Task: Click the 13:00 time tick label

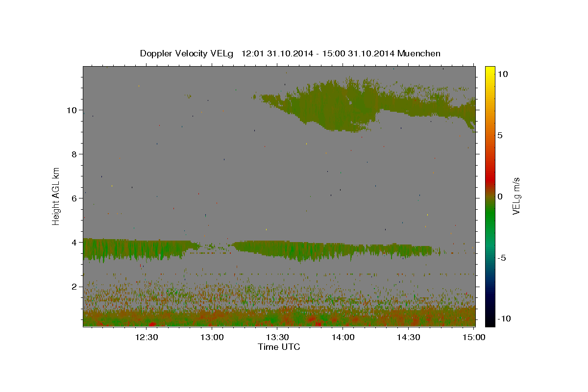Action: tap(212, 337)
